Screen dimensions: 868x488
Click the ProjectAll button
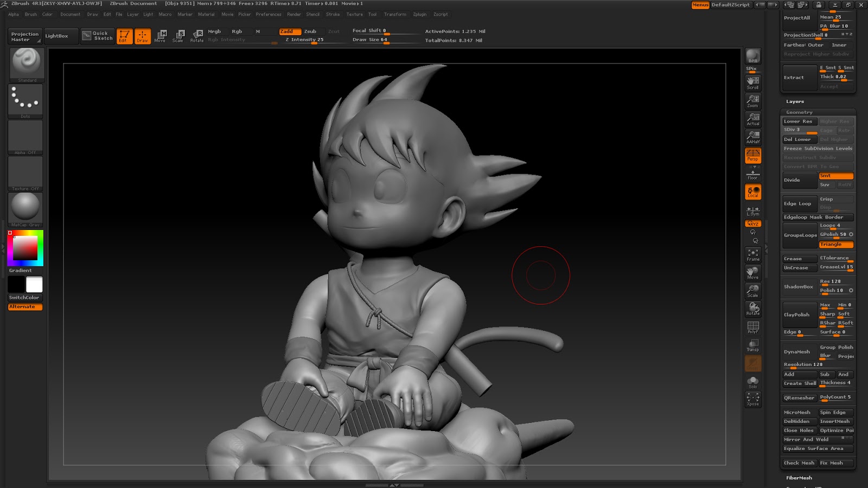coord(800,18)
